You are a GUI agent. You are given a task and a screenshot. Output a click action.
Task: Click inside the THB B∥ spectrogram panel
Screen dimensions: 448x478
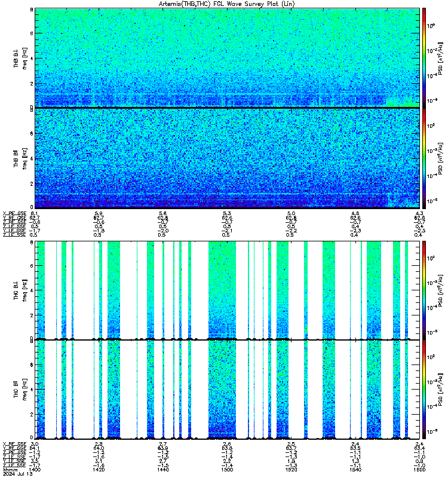point(227,158)
